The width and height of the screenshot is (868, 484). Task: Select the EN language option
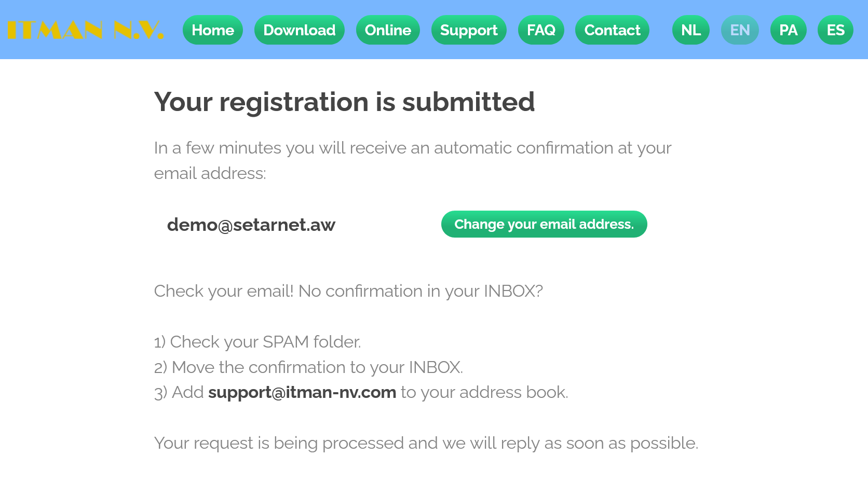pyautogui.click(x=740, y=30)
